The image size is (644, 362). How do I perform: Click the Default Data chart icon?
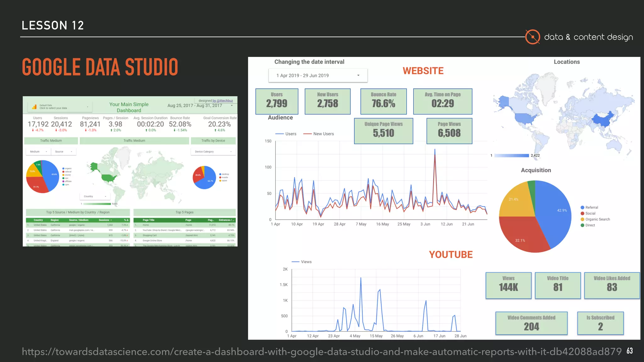(x=34, y=107)
